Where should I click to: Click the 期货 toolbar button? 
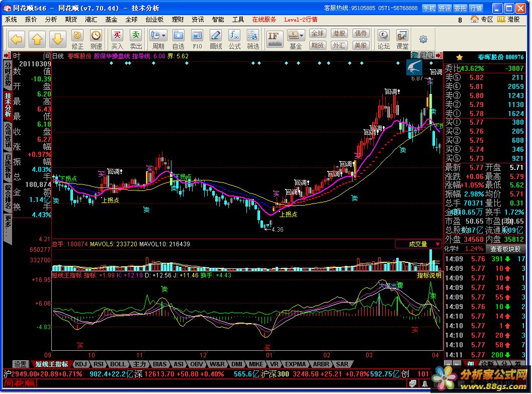click(x=318, y=45)
